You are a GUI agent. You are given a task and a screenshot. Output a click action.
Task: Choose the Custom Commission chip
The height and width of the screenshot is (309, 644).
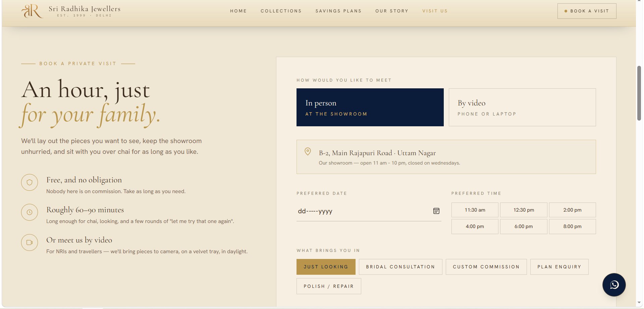point(486,267)
